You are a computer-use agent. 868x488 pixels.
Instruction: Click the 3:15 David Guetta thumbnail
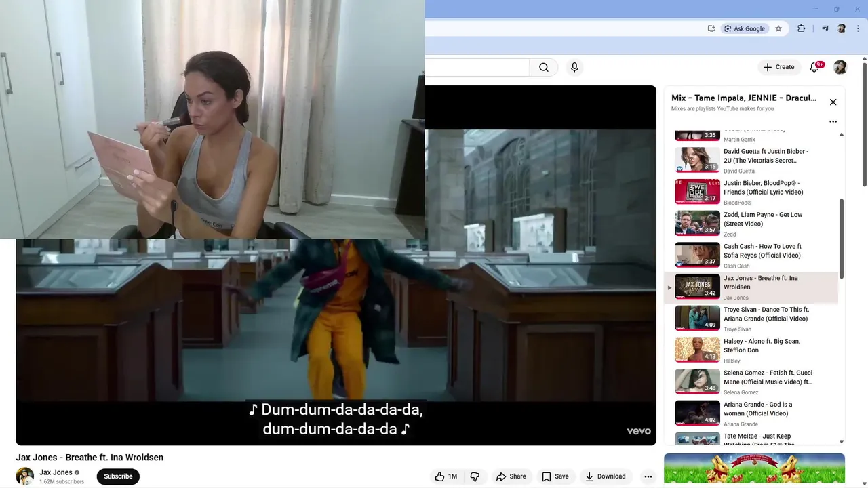click(697, 160)
